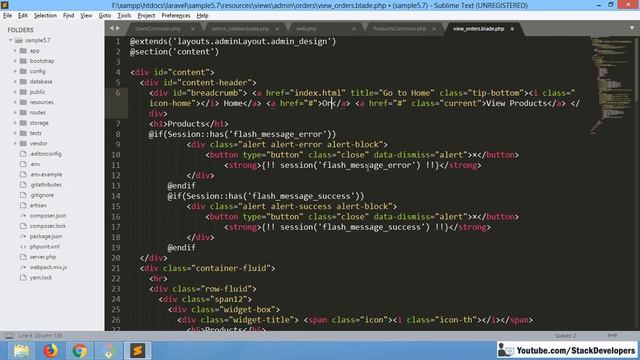Open the Edit menu
640x360 pixels.
[x=22, y=16]
